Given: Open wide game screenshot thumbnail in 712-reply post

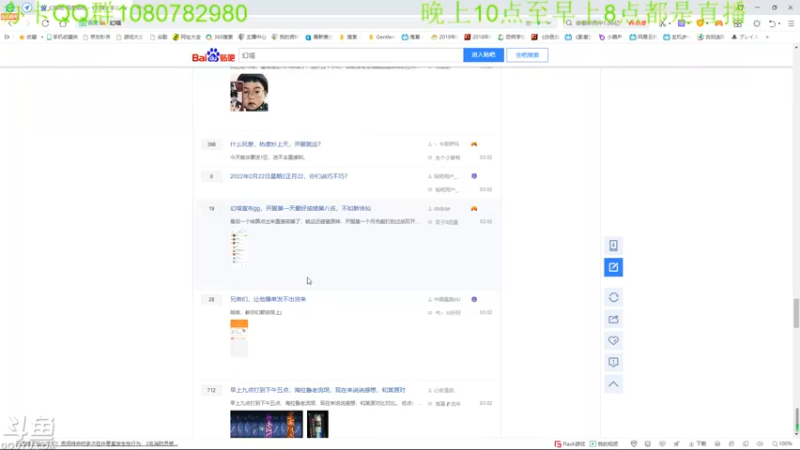Looking at the screenshot, I should [266, 424].
